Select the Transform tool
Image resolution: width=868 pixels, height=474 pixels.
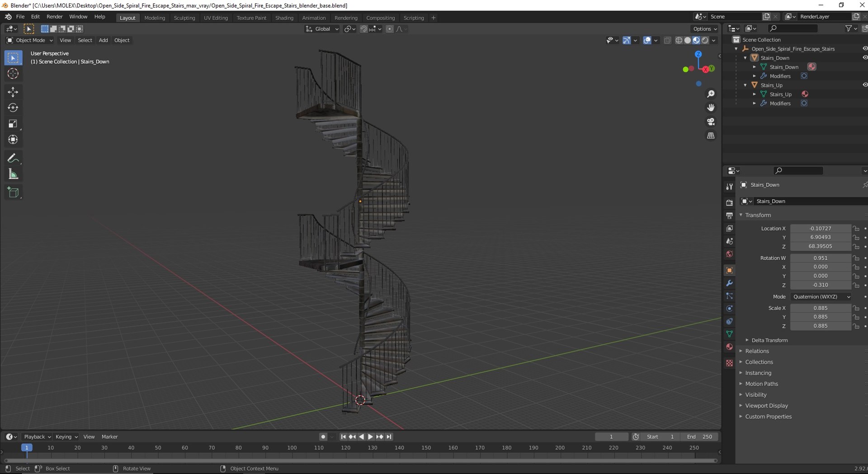coord(13,140)
